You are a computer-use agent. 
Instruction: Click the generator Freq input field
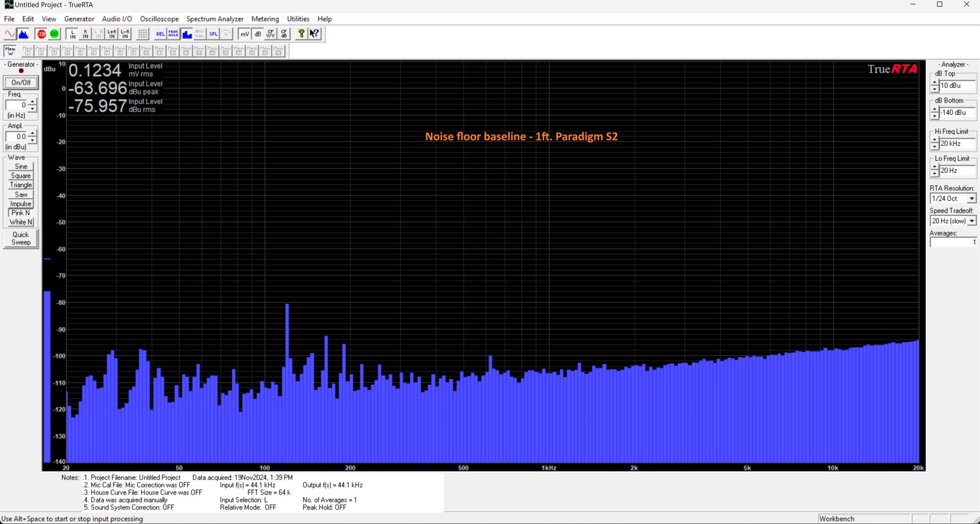[16, 105]
